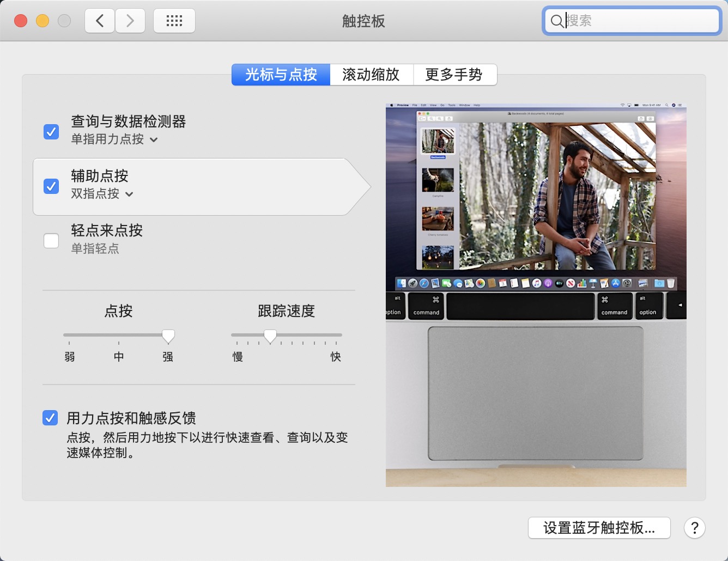Click the back navigation arrow
728x561 pixels.
pyautogui.click(x=100, y=21)
